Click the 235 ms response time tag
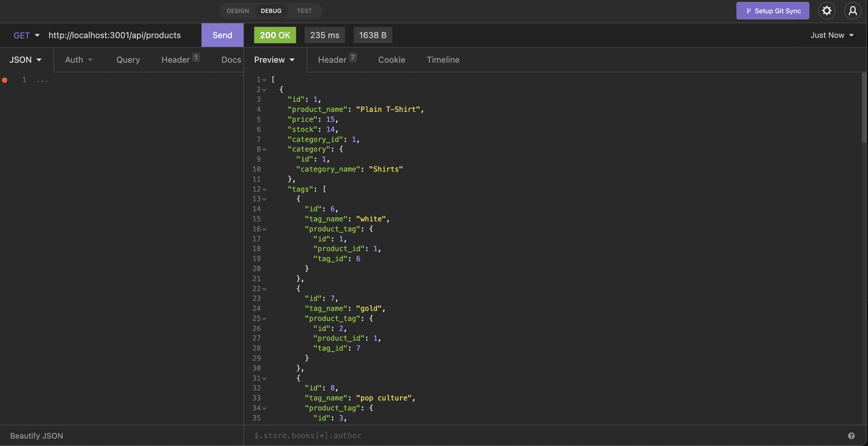868x446 pixels. point(325,35)
